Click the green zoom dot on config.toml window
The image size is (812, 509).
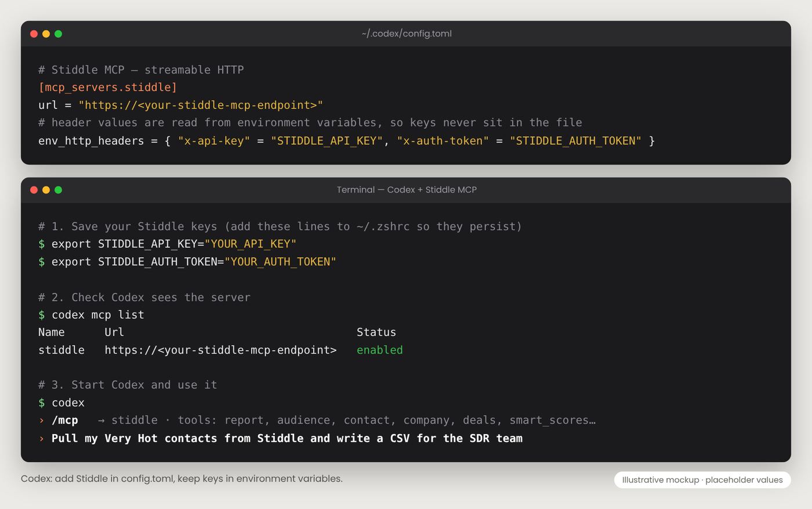pos(58,34)
